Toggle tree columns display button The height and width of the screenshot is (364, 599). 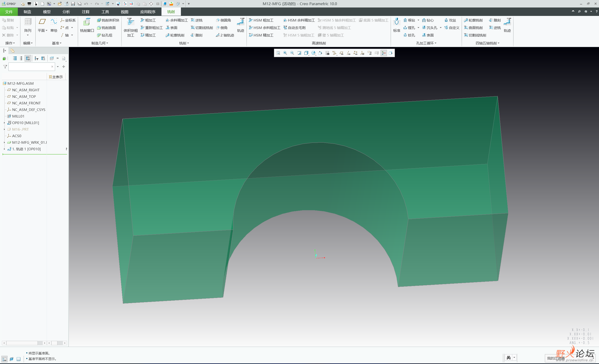[28, 58]
